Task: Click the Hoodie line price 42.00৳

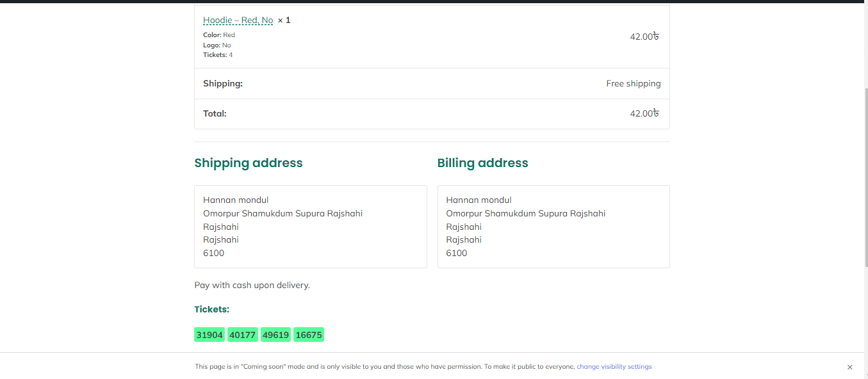Action: [x=644, y=36]
